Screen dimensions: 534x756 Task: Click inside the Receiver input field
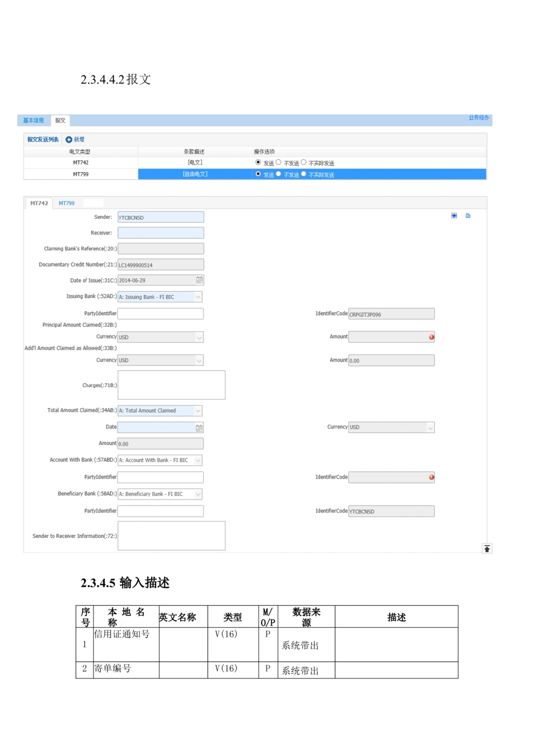pyautogui.click(x=160, y=232)
